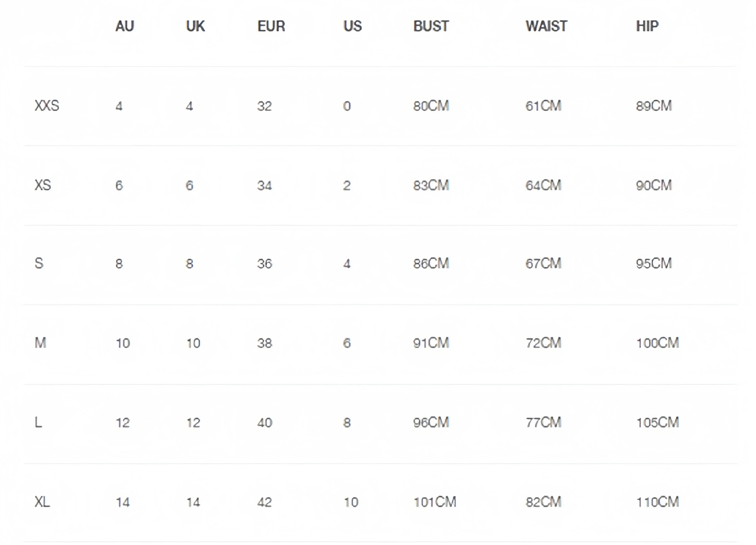This screenshot has width=756, height=545.
Task: Select the M size row label
Action: (x=40, y=343)
